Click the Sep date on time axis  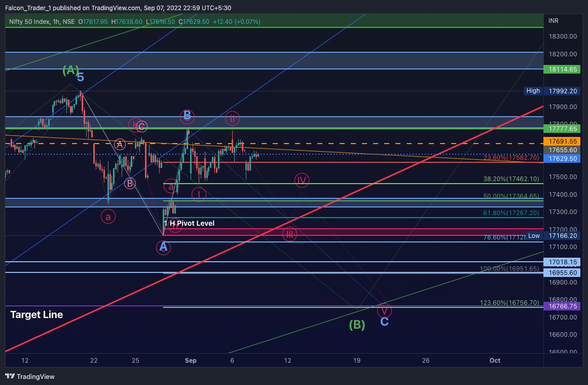coord(191,361)
